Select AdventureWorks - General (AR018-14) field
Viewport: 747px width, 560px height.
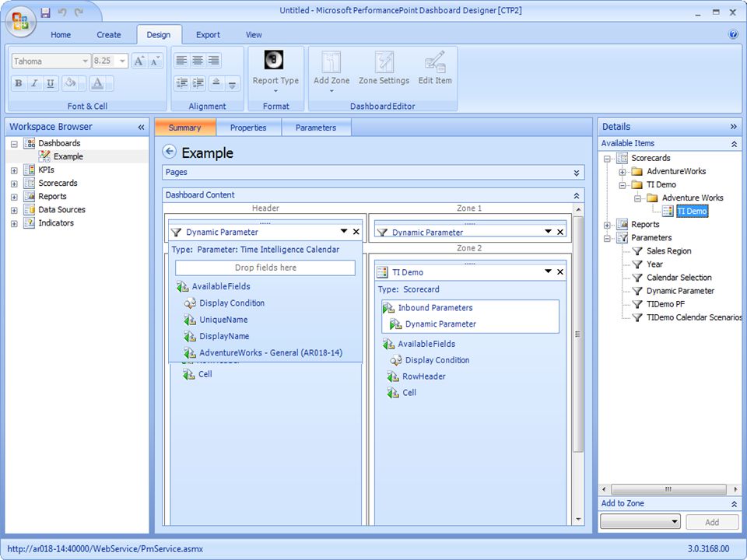coord(271,353)
